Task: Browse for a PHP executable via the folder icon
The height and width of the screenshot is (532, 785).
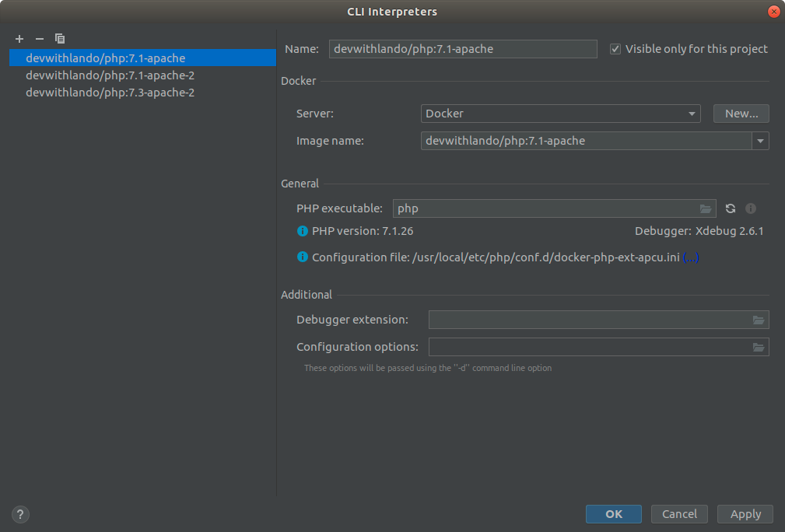Action: pos(705,208)
